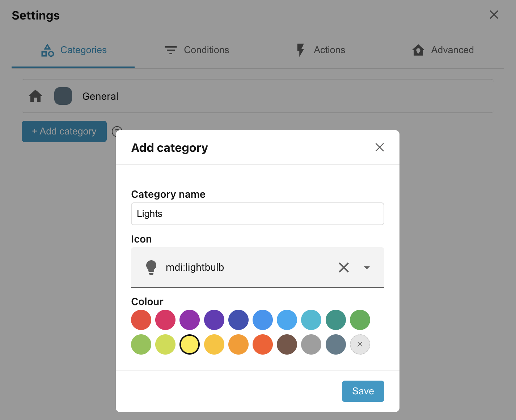
Task: Close the Add category dialog
Action: [380, 147]
